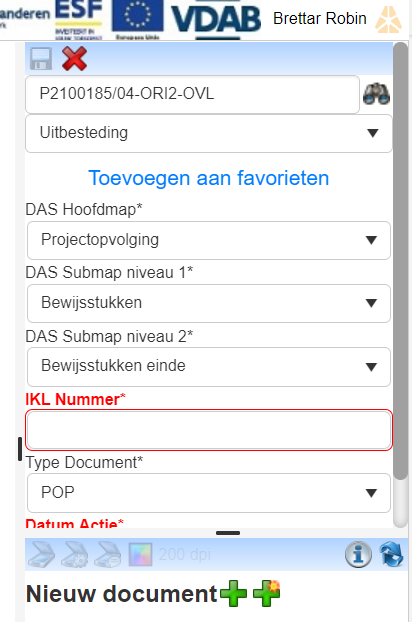Open the Uitbesteding dropdown
This screenshot has height=622, width=412.
[209, 133]
